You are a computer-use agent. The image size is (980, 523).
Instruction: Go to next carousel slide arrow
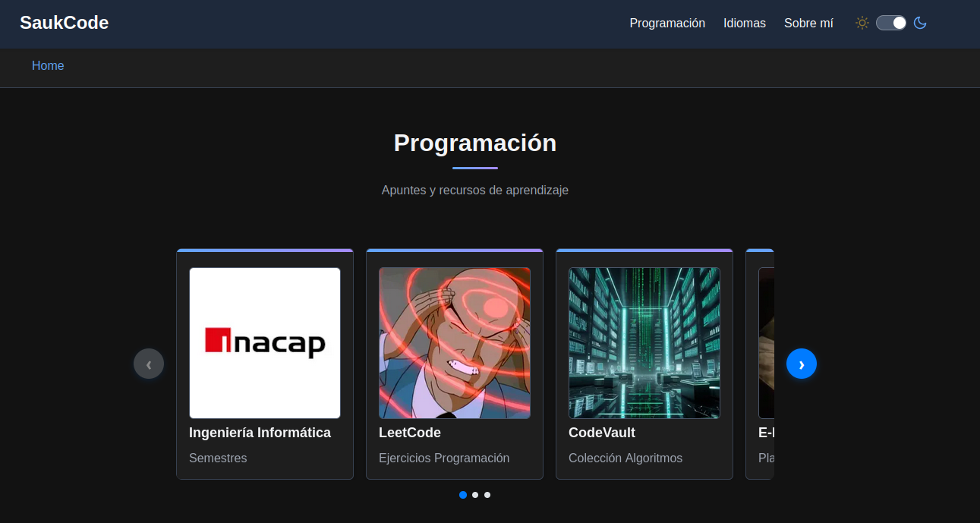click(802, 364)
